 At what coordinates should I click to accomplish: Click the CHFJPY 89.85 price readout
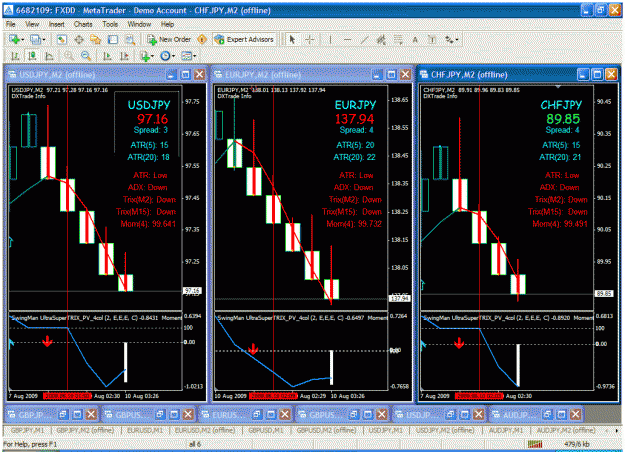click(563, 119)
